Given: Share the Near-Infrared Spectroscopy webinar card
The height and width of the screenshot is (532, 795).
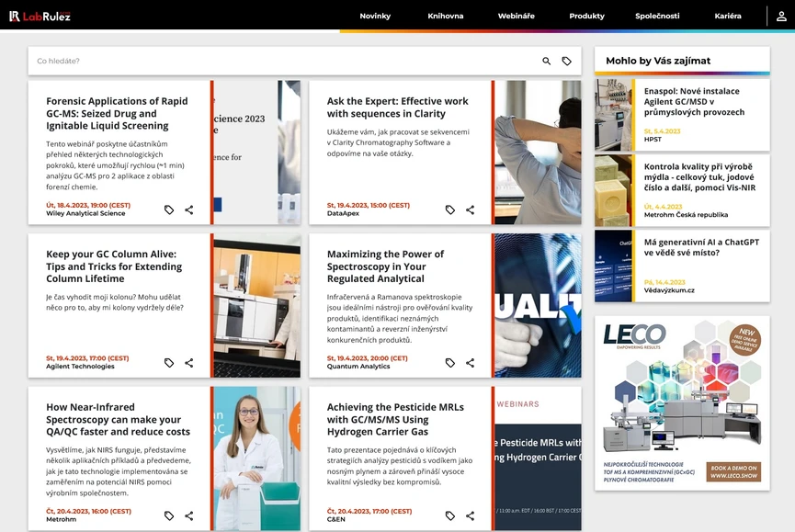Looking at the screenshot, I should pos(189,515).
